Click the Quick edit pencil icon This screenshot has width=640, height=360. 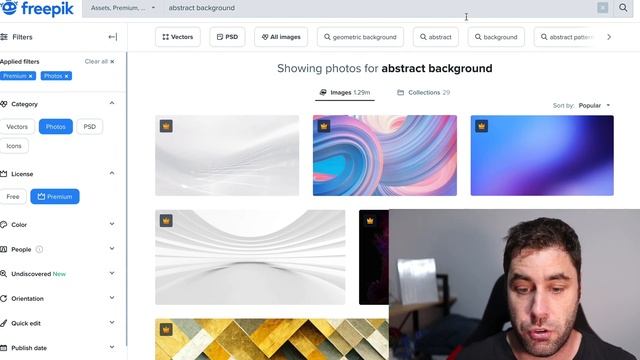(x=4, y=323)
